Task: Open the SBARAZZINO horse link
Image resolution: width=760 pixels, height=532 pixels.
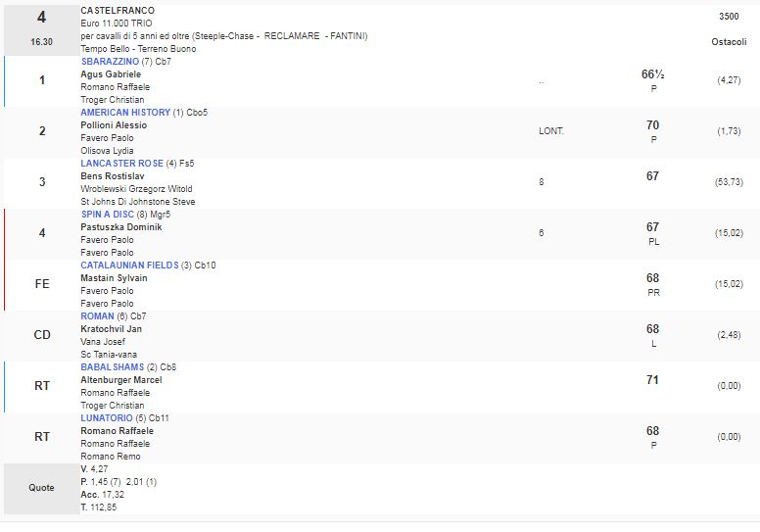Action: click(110, 62)
